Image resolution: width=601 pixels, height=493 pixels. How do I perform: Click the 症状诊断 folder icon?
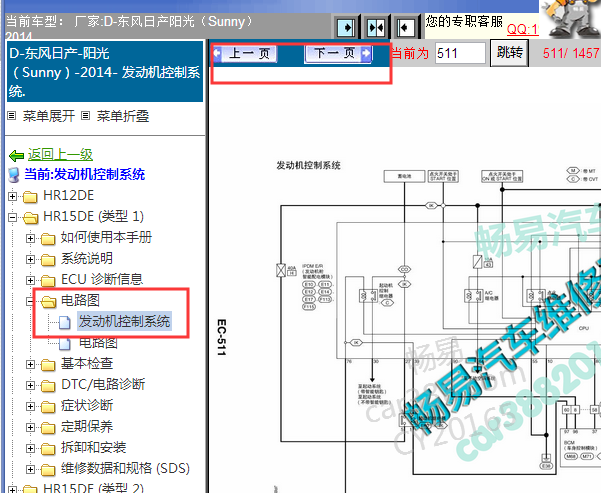click(x=48, y=407)
